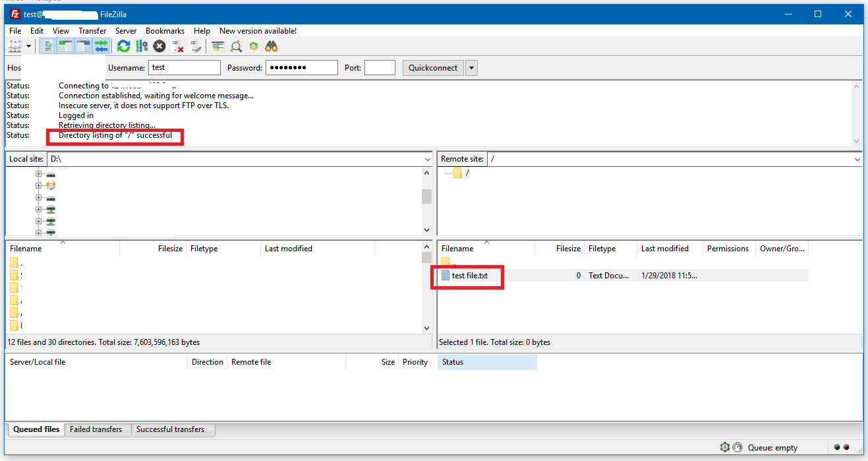Toggle the message log display
The width and height of the screenshot is (868, 461).
48,46
